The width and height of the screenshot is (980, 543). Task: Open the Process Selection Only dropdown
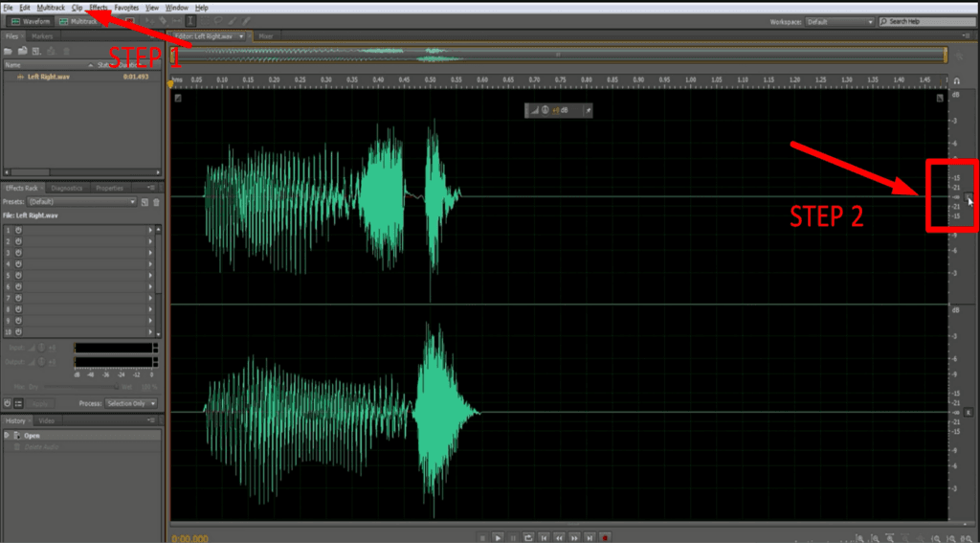(131, 403)
